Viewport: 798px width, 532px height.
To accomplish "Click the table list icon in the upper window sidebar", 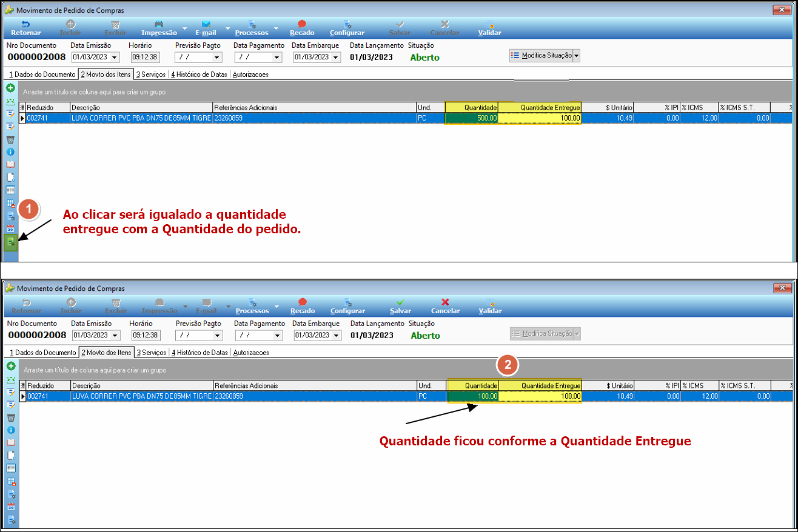I will pos(10,190).
